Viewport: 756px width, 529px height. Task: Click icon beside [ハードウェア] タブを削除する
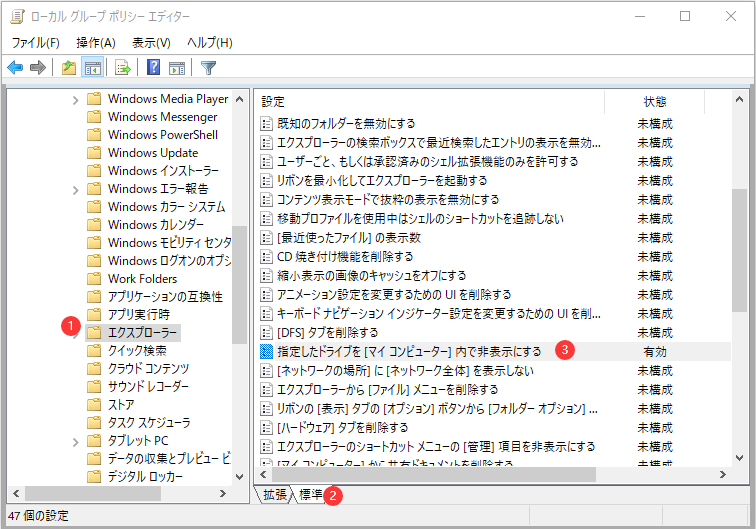tap(266, 428)
